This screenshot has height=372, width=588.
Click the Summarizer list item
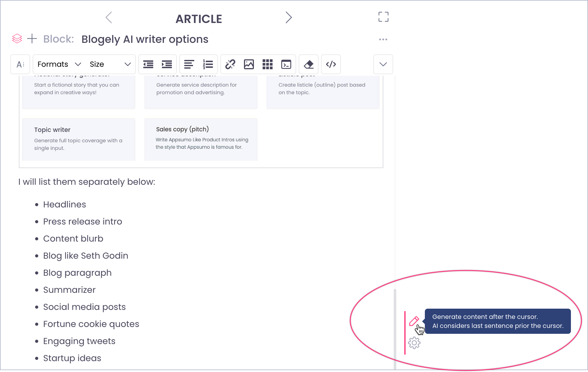69,290
